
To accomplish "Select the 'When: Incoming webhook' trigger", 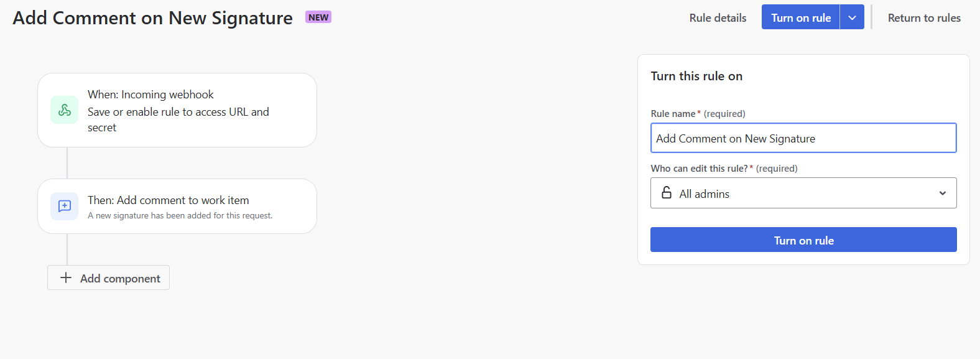I will [x=150, y=95].
